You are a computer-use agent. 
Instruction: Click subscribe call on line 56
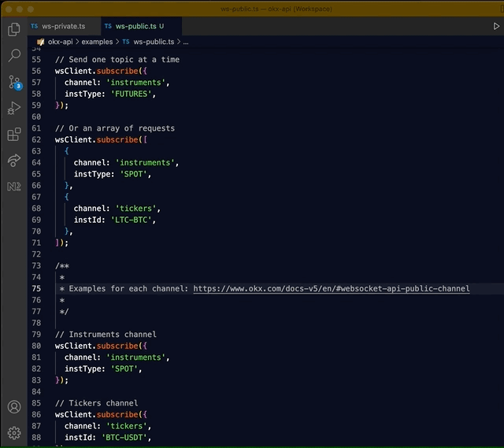pyautogui.click(x=117, y=71)
